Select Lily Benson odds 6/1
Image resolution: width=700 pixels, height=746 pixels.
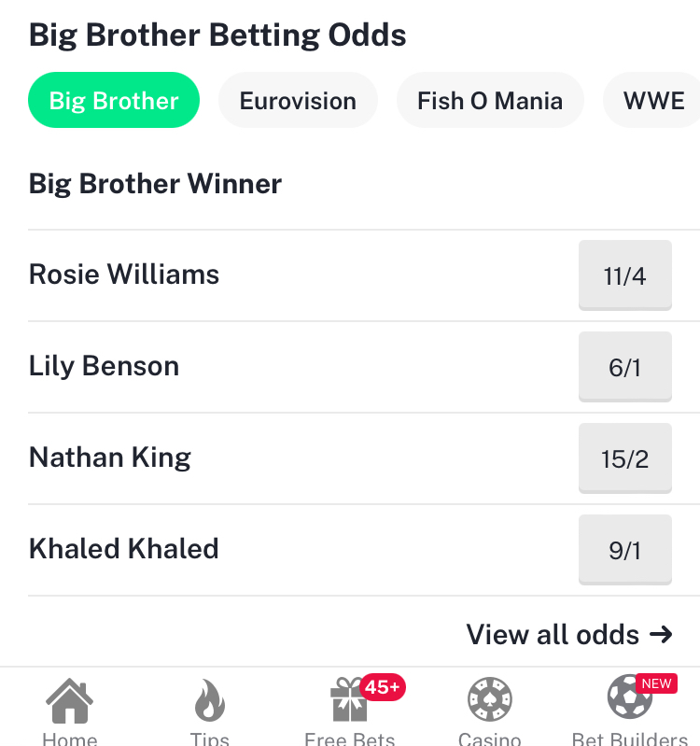[624, 366]
